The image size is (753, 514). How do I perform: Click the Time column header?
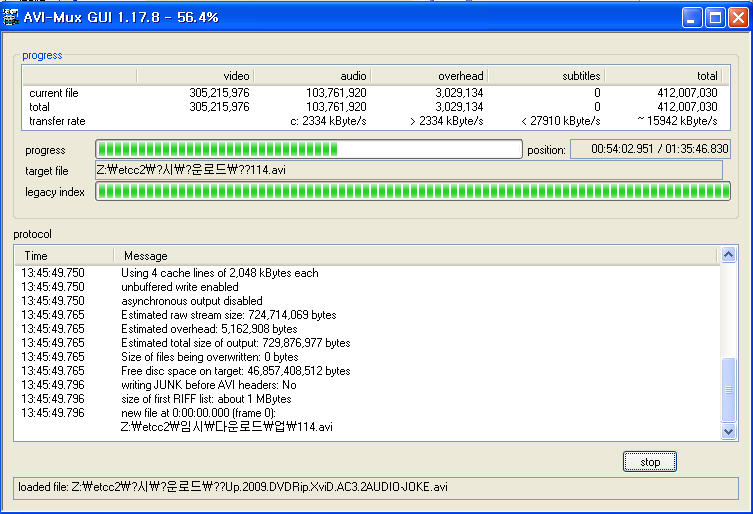pyautogui.click(x=64, y=256)
